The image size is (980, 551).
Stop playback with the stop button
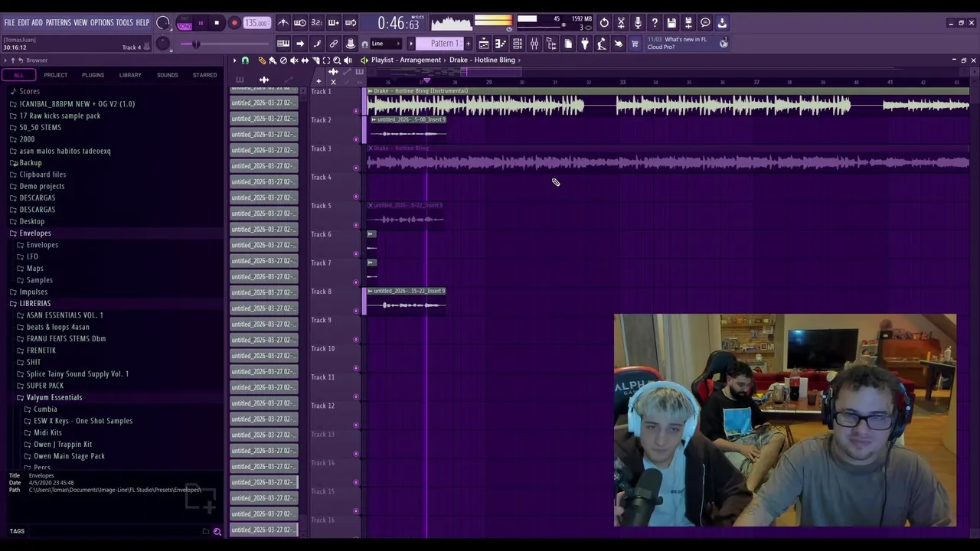click(217, 23)
